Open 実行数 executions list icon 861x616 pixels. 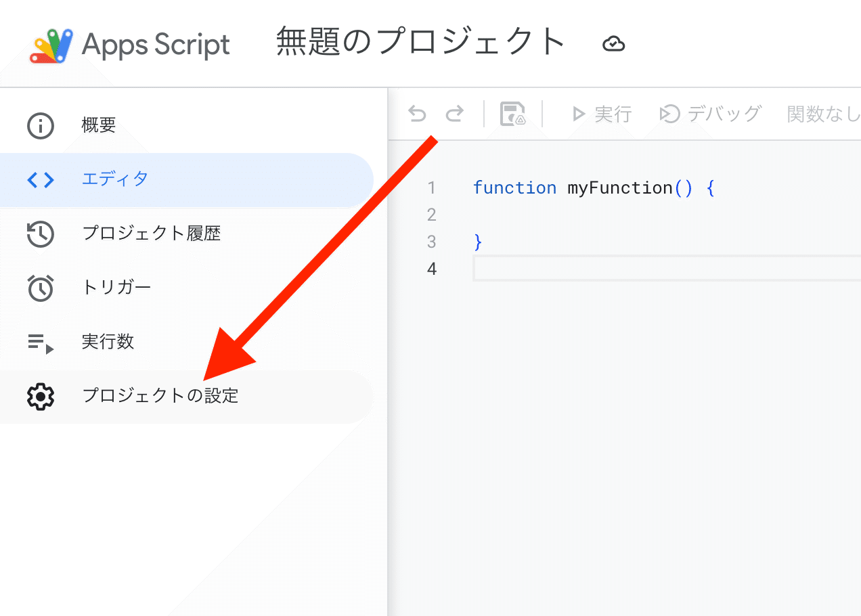(x=40, y=343)
